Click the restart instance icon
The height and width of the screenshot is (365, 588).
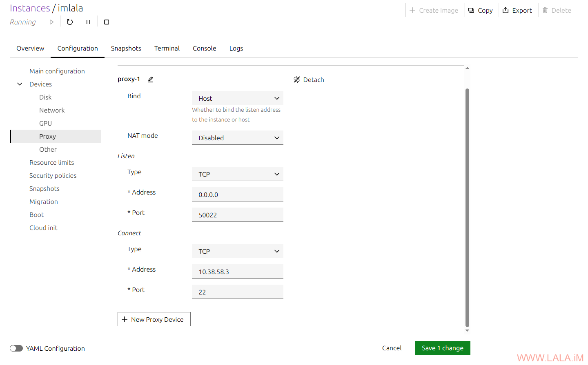70,22
